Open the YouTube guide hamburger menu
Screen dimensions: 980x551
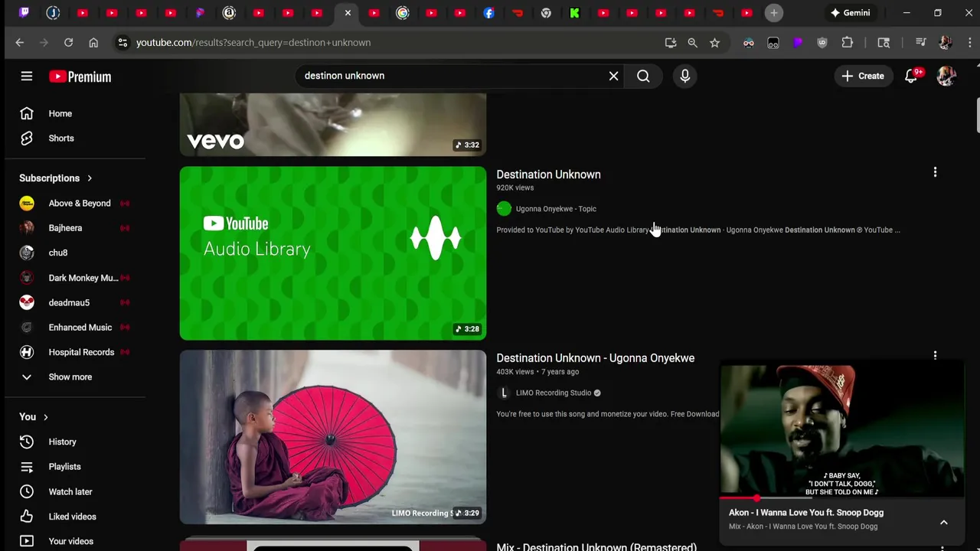(x=27, y=76)
